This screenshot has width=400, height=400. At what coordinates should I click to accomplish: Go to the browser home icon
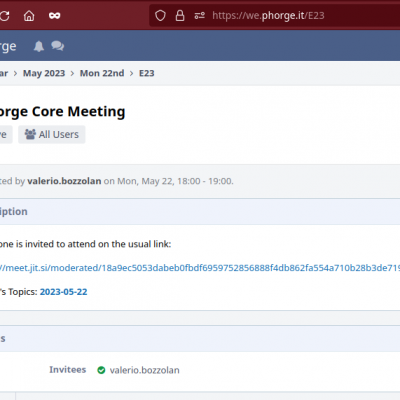coord(29,16)
